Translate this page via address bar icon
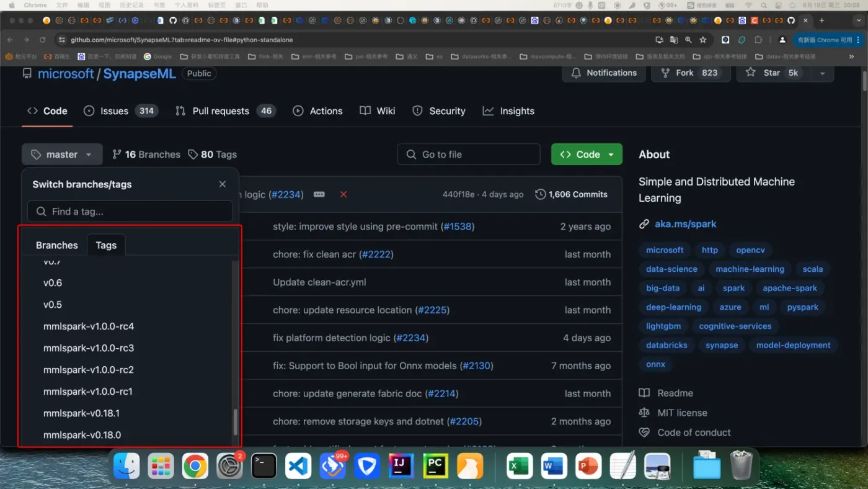 (x=674, y=40)
